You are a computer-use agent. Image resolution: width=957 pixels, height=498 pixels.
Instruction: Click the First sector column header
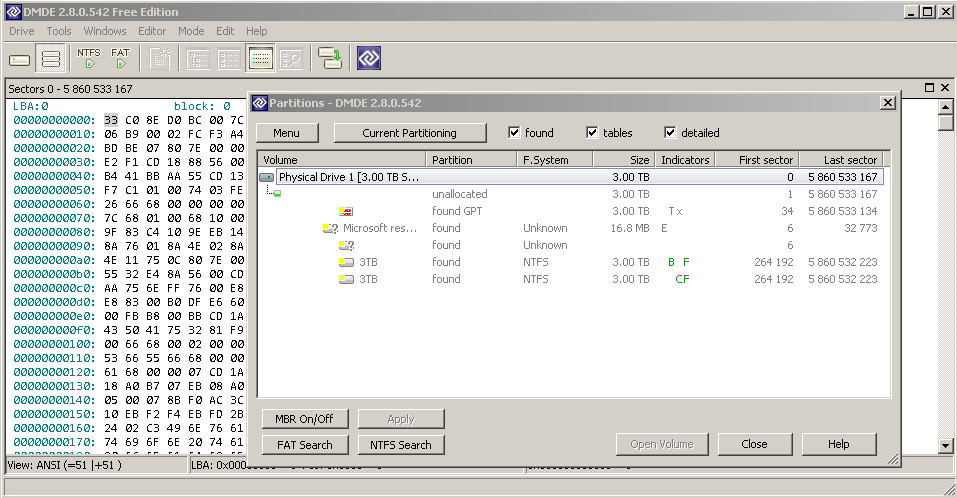[x=757, y=160]
